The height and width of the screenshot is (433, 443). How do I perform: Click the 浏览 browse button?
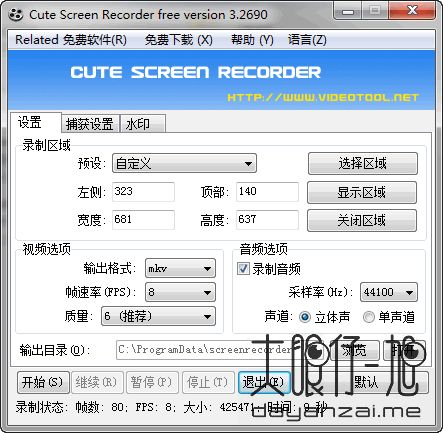click(x=354, y=350)
